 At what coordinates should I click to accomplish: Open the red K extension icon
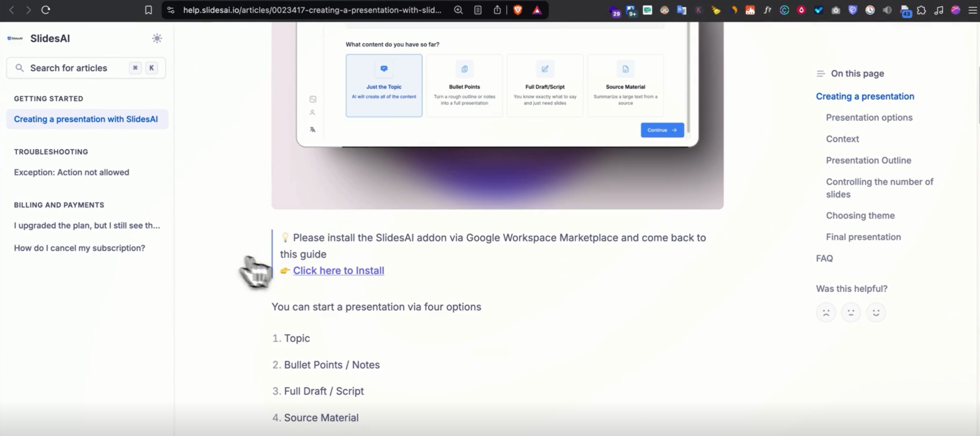(x=699, y=10)
